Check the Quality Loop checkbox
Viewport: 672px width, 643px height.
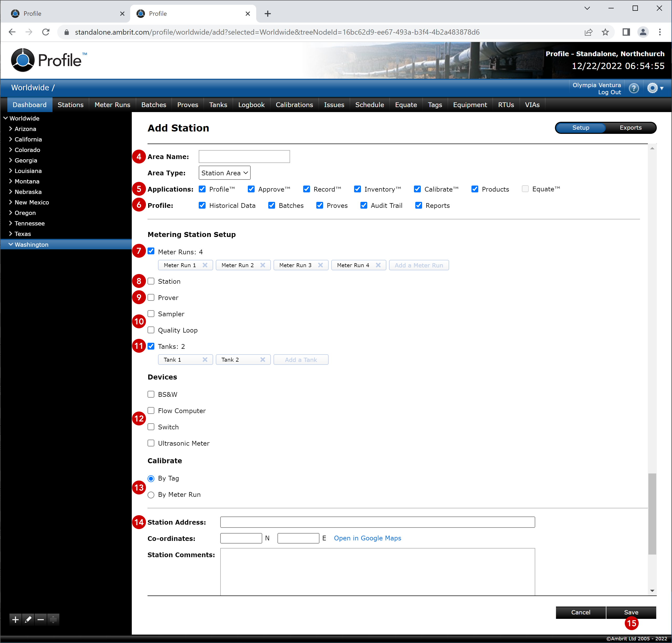point(151,330)
